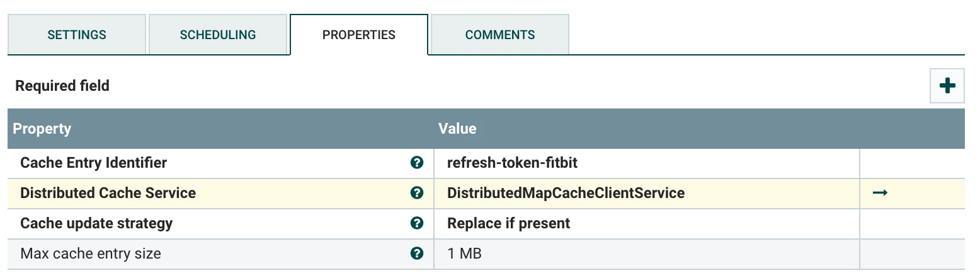This screenshot has width=980, height=280.
Task: Select the Properties tab
Action: click(359, 35)
